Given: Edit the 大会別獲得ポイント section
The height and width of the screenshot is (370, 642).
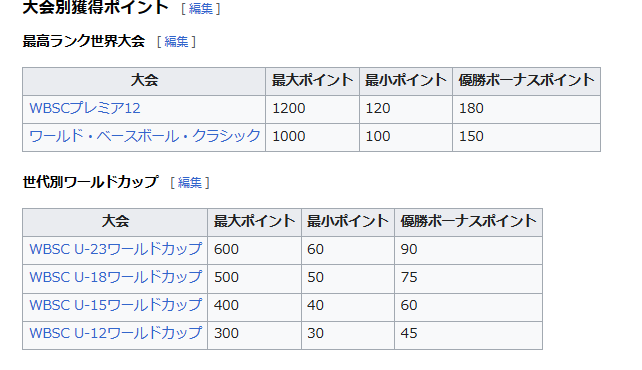Looking at the screenshot, I should pos(201,9).
